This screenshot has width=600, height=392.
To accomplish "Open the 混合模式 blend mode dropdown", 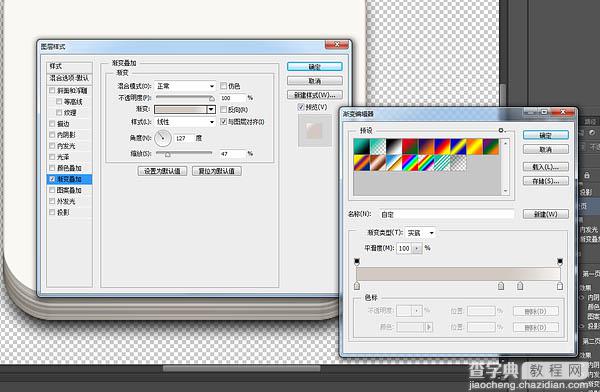I will pos(185,86).
